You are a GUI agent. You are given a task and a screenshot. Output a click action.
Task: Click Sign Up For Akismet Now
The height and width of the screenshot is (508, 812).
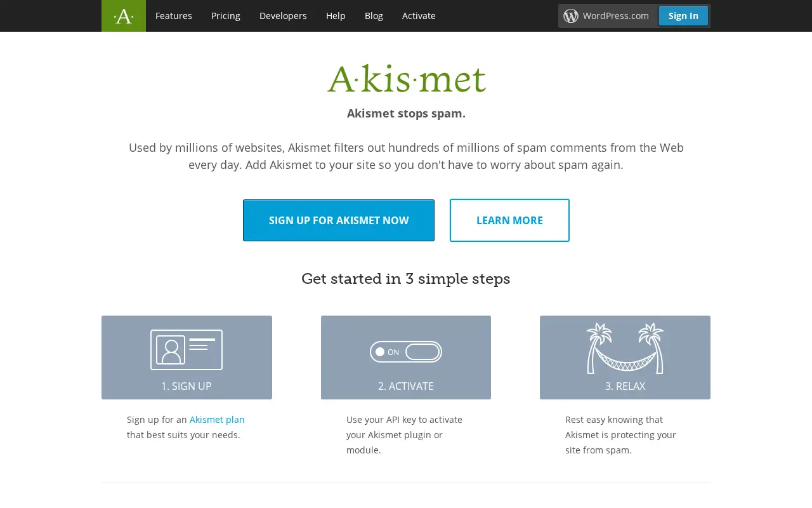339,220
